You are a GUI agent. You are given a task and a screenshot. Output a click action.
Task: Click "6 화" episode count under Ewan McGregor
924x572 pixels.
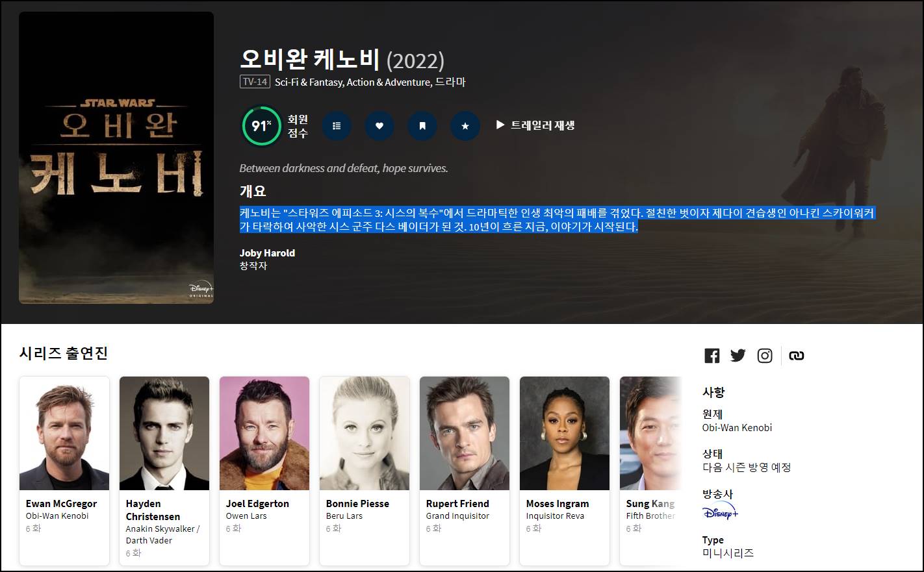coord(34,528)
